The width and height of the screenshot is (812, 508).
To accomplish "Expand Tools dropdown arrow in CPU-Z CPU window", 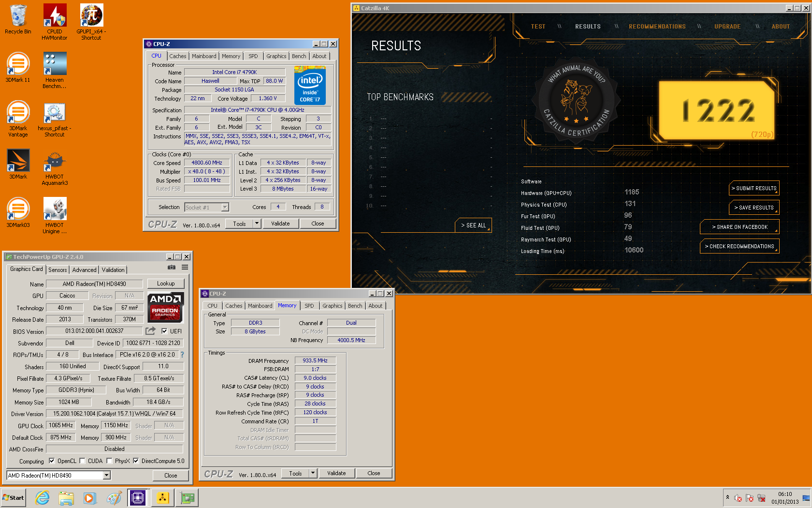I will [x=257, y=224].
